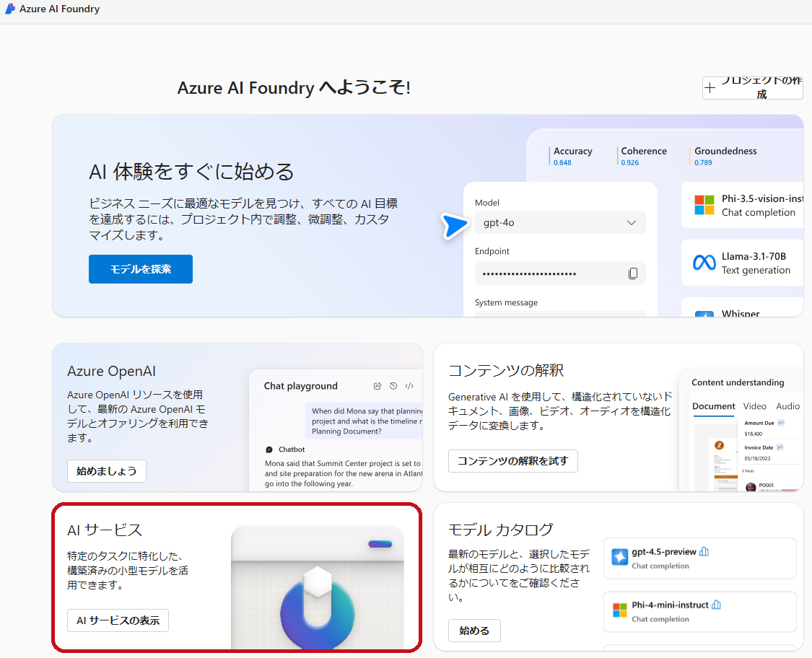Image resolution: width=812 pixels, height=658 pixels.
Task: Click the コンテンツの解釈 heading
Action: click(506, 371)
